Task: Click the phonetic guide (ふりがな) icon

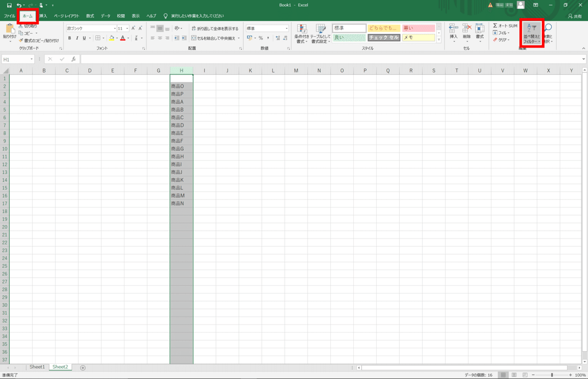Action: coord(135,38)
